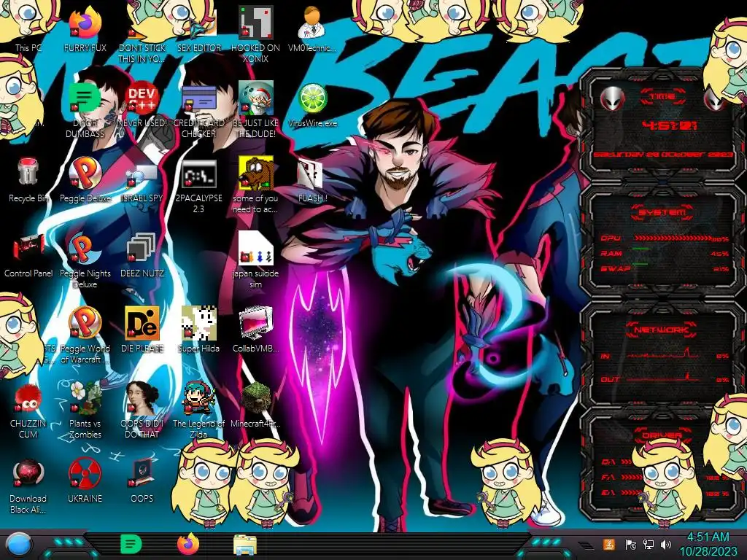Open the Minecraft4fr... block icon
747x560 pixels.
point(255,405)
